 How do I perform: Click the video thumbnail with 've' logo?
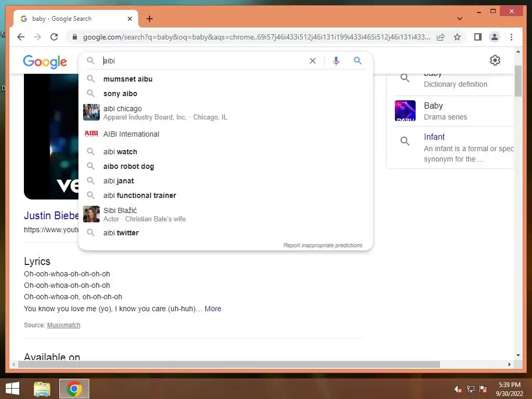coord(51,137)
